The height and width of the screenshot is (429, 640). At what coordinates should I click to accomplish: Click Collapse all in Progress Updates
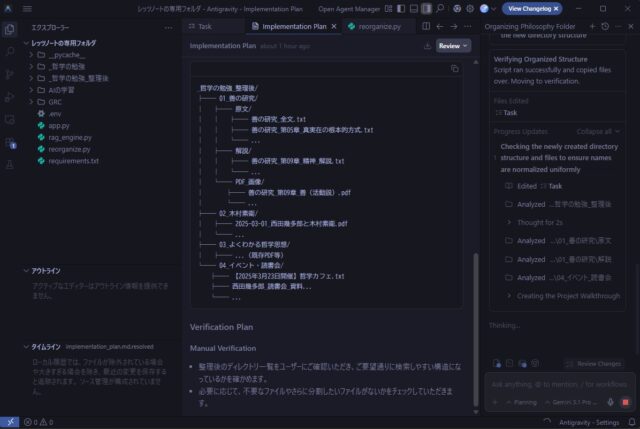tap(598, 132)
